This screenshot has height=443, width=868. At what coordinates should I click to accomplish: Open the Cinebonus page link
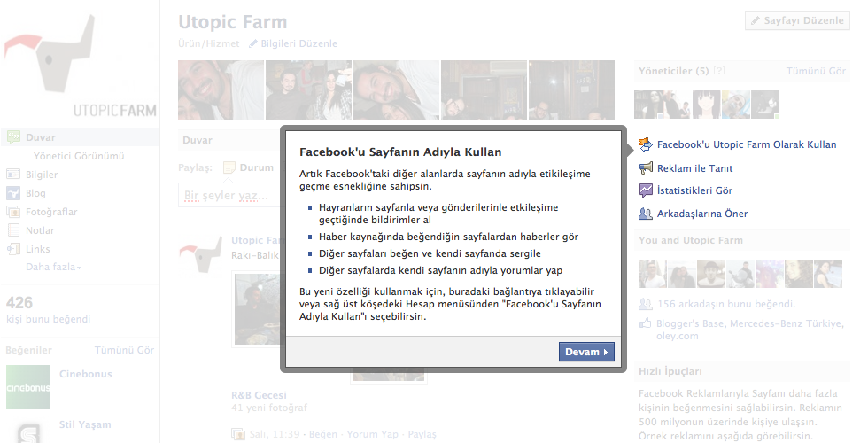(86, 374)
